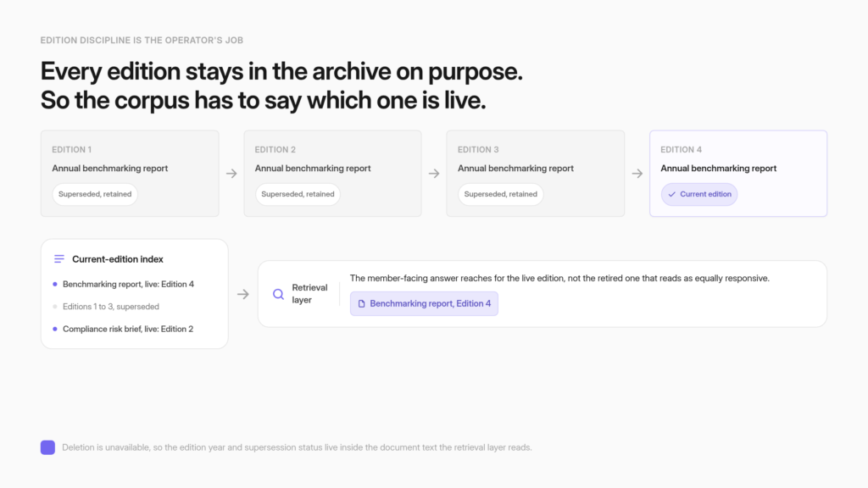Click the arrow between Edition 3 and Edition 4
868x488 pixels.
(637, 174)
